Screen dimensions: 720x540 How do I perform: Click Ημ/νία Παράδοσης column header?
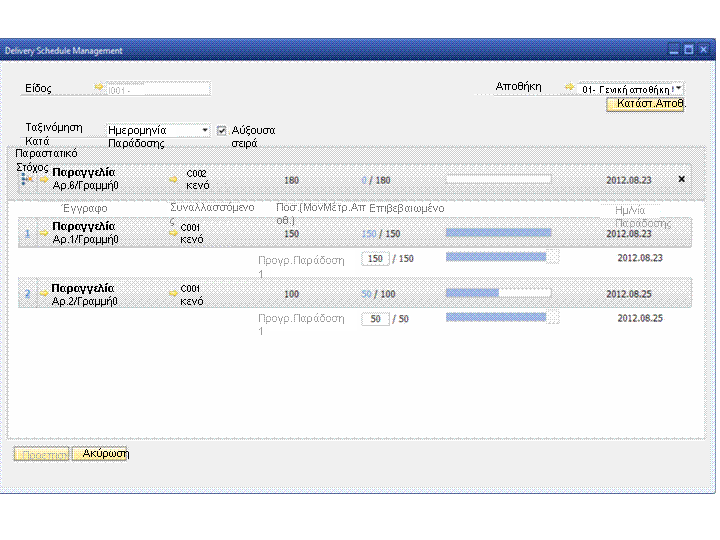643,216
